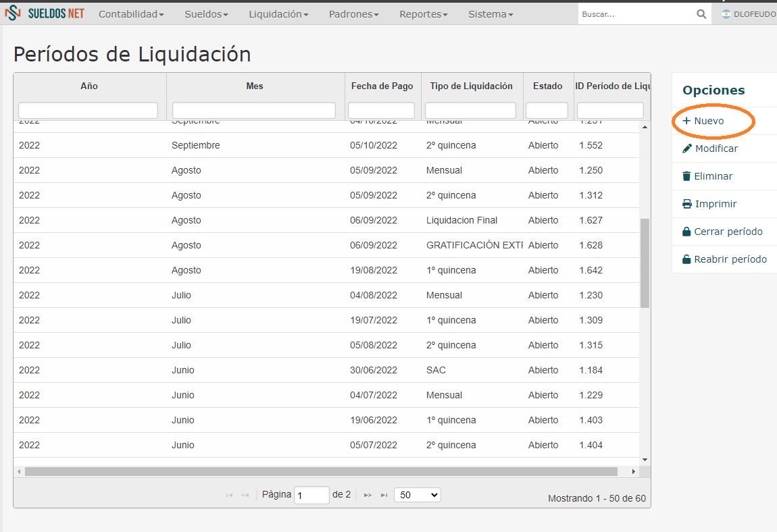Click the up arrow of vertical scrollbar
The width and height of the screenshot is (777, 532).
[645, 128]
